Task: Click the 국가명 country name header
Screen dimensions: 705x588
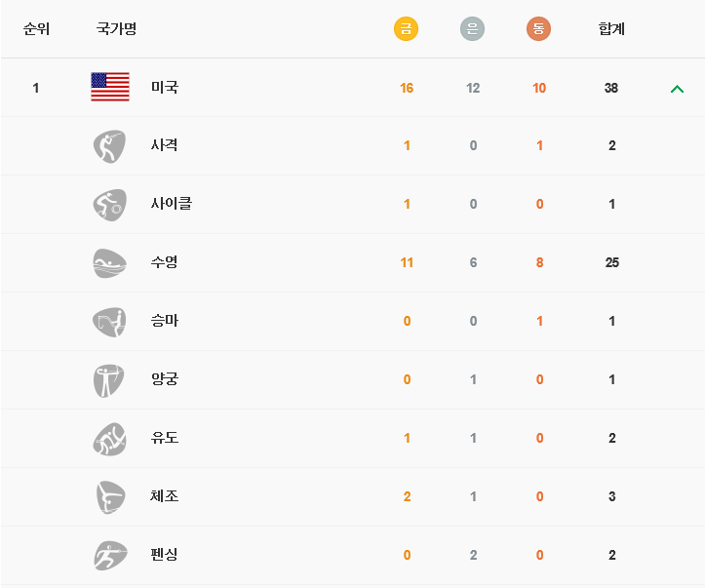Action: tap(116, 29)
